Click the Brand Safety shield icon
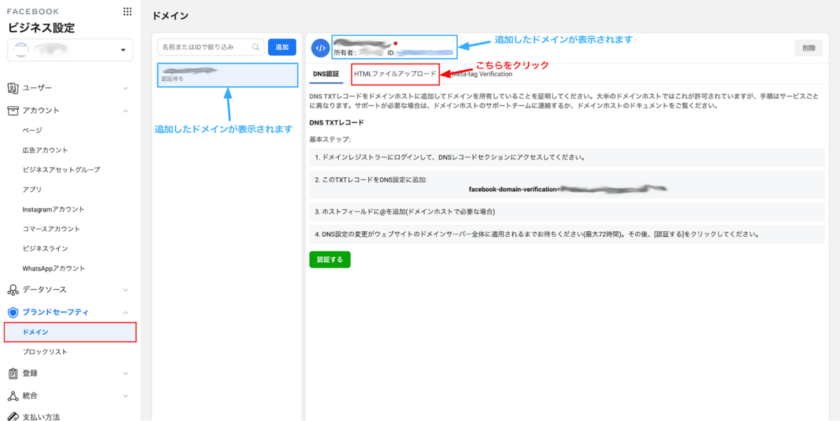This screenshot has height=421, width=840. (13, 312)
